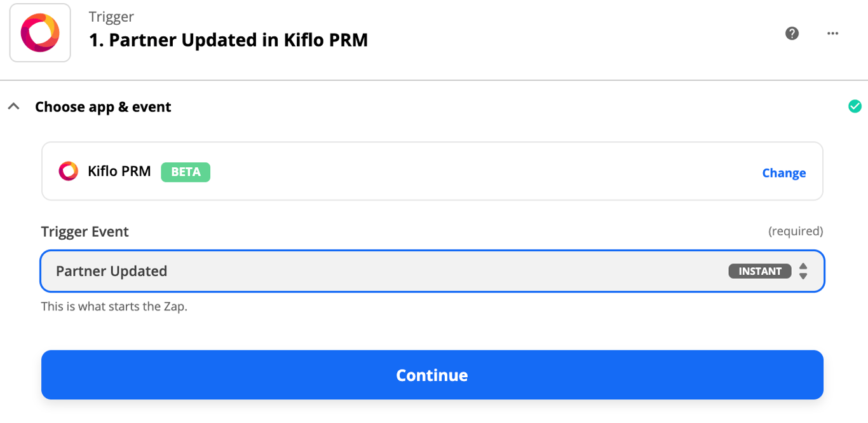Click the INSTANT badge in the dropdown
This screenshot has width=868, height=423.
pos(759,271)
